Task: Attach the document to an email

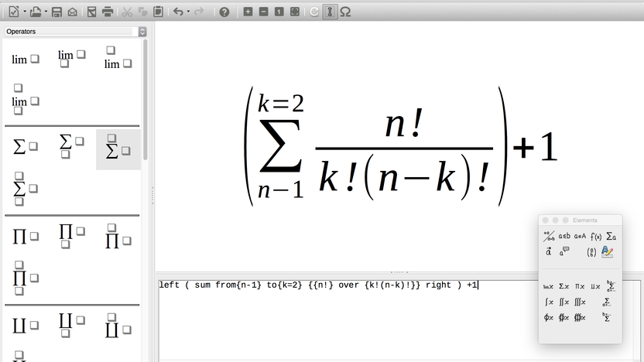Action: point(72,12)
